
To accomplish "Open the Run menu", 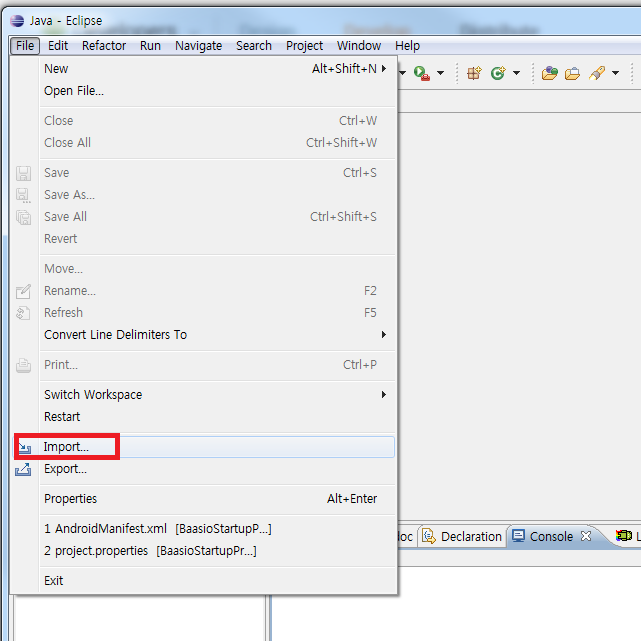I will point(150,45).
